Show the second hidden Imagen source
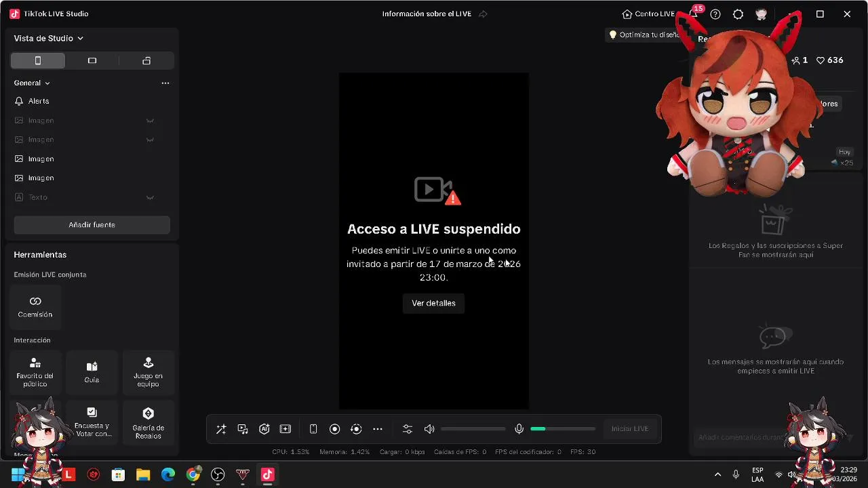The height and width of the screenshot is (488, 868). [x=150, y=140]
